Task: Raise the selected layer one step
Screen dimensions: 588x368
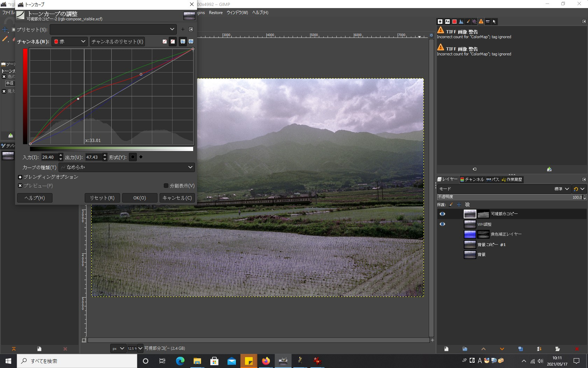Action: [483, 349]
